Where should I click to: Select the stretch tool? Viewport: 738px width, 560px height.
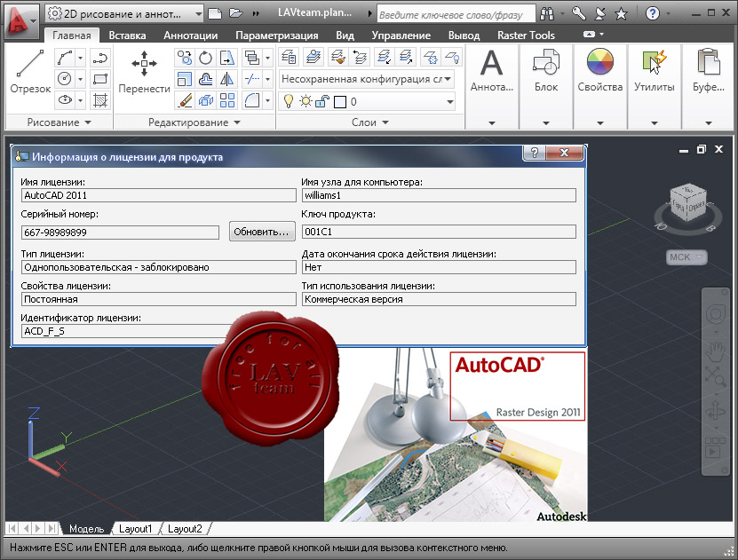[x=226, y=58]
